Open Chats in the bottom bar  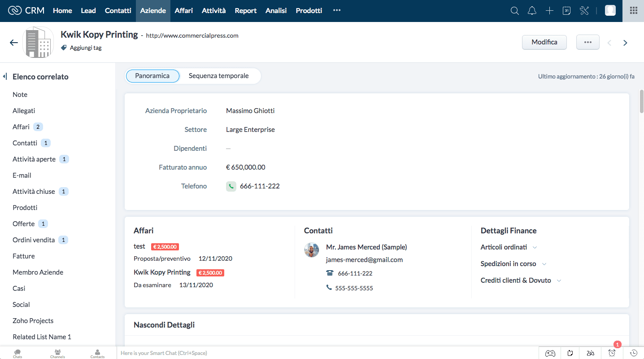[17, 353]
